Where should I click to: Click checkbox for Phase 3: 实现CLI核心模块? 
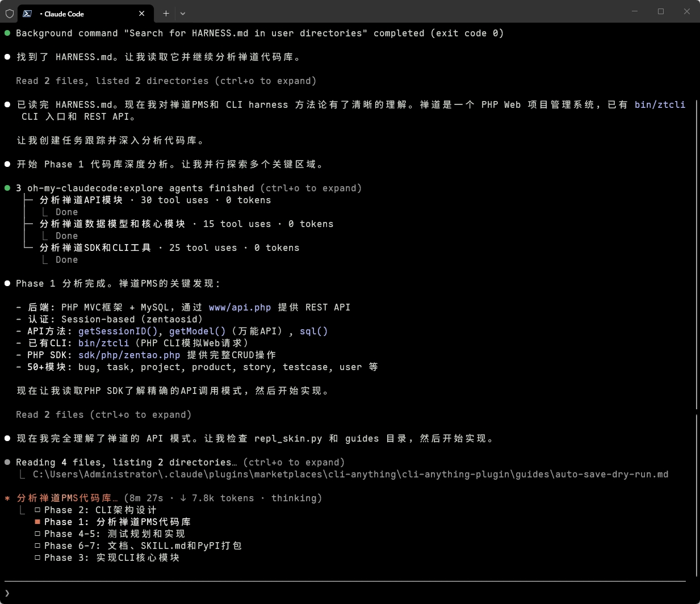pyautogui.click(x=37, y=557)
